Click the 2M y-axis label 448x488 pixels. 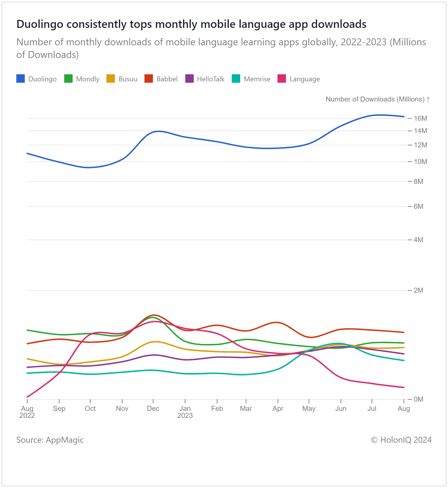point(418,290)
